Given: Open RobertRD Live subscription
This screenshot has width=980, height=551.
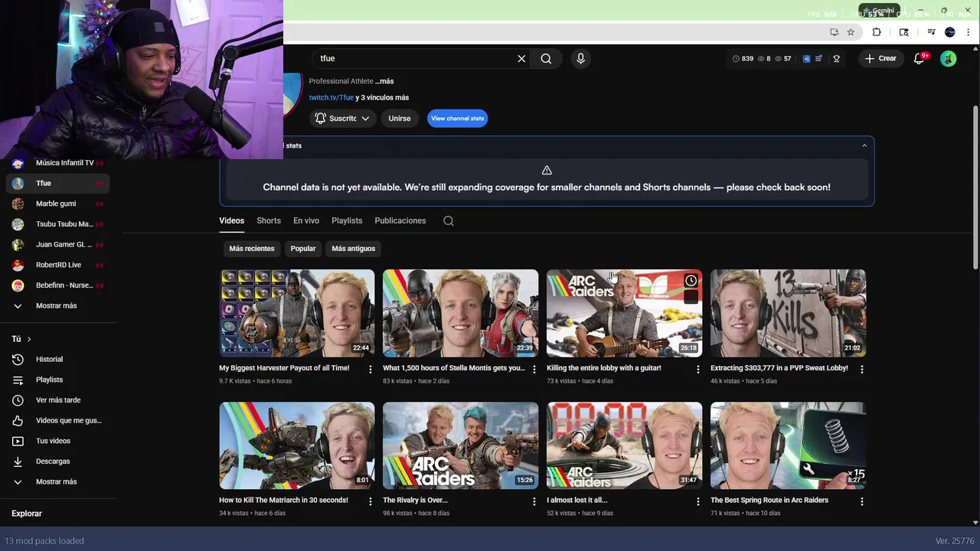Looking at the screenshot, I should click(58, 265).
